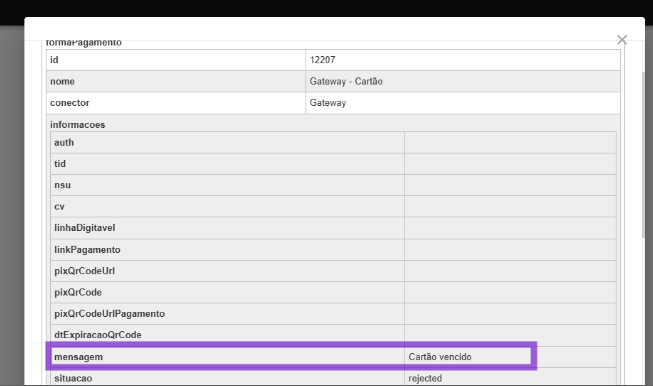
Task: Click the dtExpiracaoQrCode row label
Action: (x=98, y=335)
